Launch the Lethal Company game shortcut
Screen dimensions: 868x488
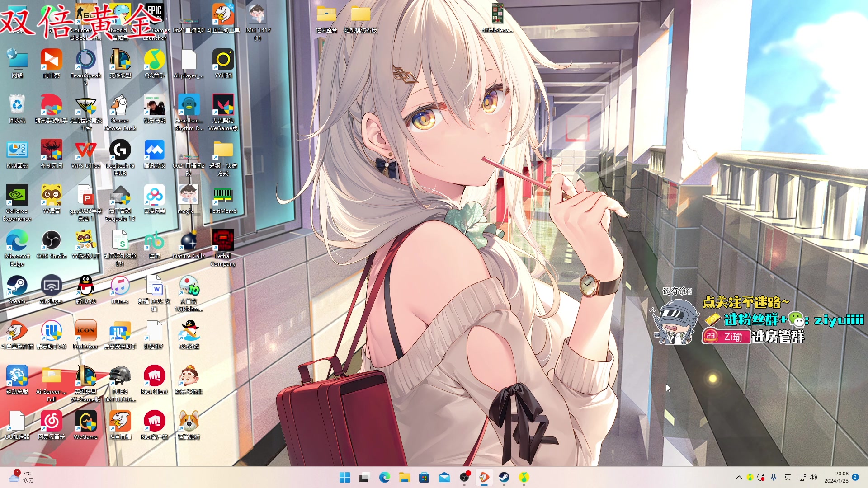pyautogui.click(x=223, y=248)
